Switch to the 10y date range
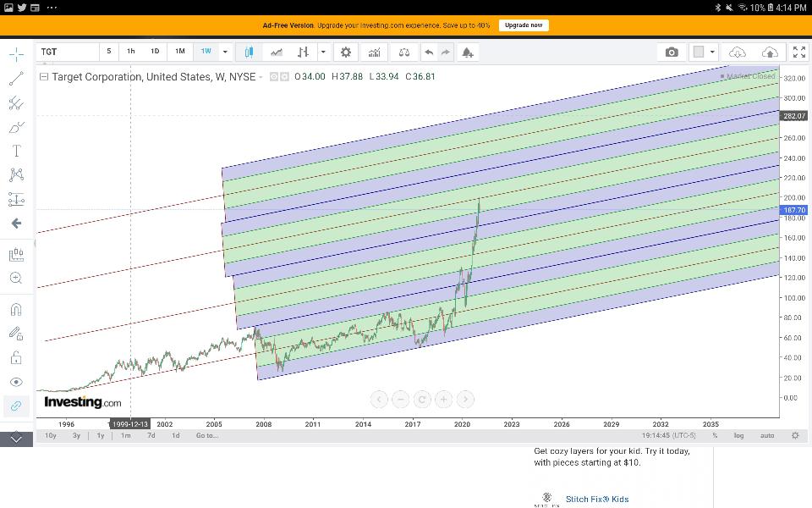The width and height of the screenshot is (812, 508). 51,435
